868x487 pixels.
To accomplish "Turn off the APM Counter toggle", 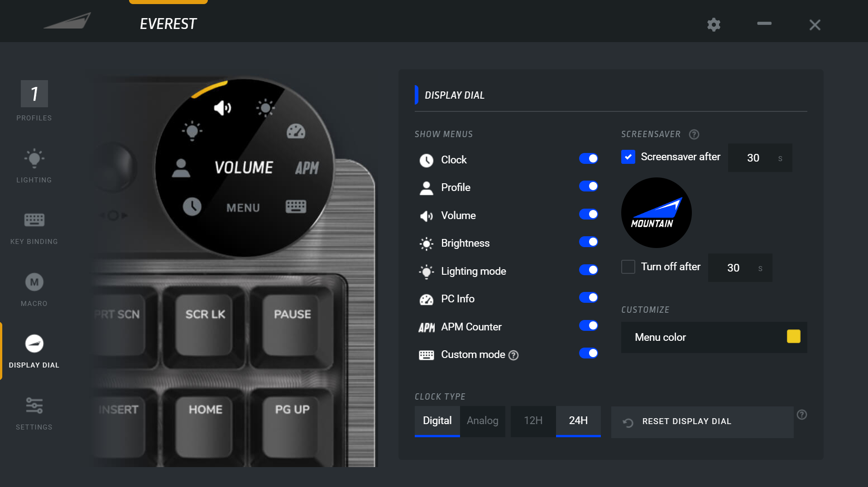I will coord(588,325).
